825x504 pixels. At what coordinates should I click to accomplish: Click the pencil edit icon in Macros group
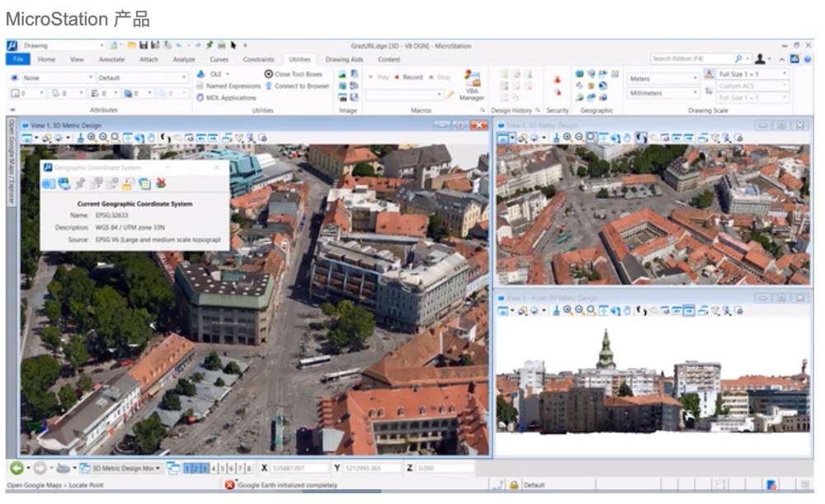(450, 95)
